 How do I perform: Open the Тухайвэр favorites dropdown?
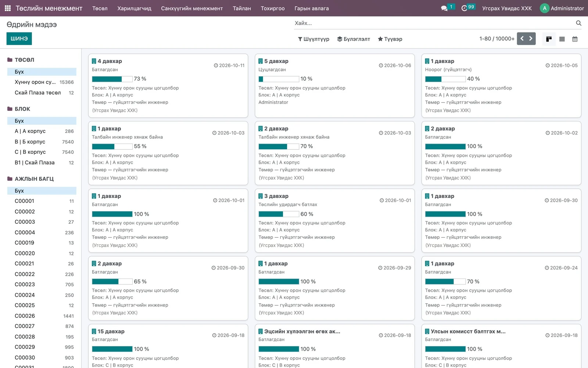point(390,39)
